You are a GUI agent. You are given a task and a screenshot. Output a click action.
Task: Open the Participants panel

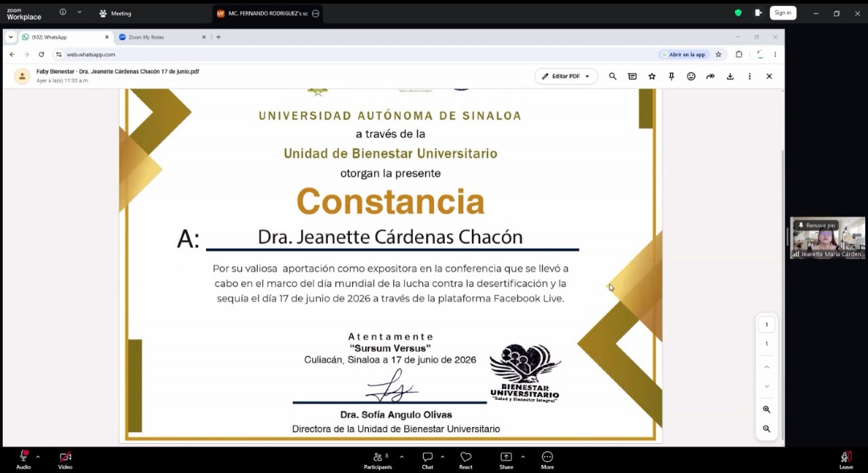coord(378,459)
